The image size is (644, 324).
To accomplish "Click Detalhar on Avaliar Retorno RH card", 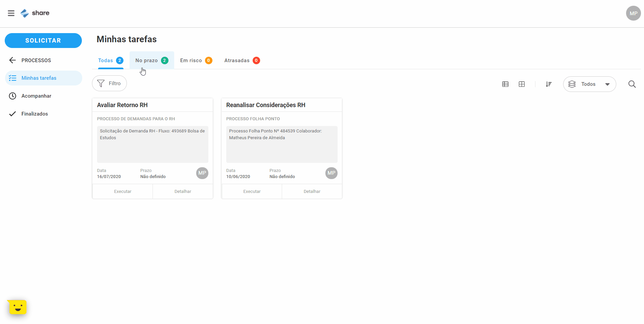I will pos(183,192).
